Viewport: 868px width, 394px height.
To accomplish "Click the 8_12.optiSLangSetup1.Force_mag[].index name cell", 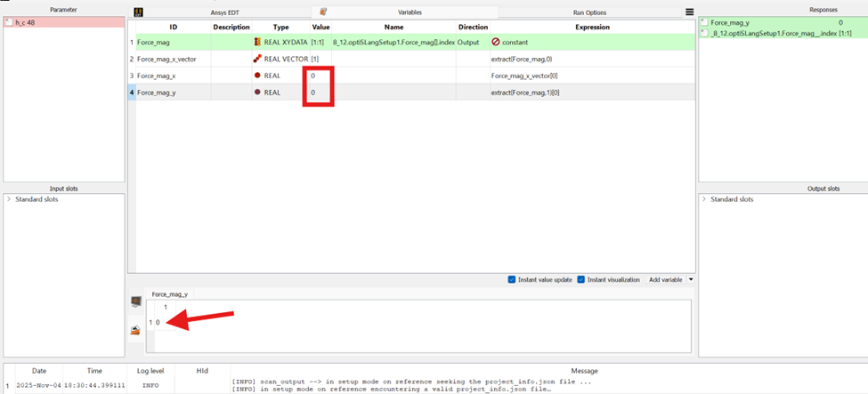I will point(393,42).
